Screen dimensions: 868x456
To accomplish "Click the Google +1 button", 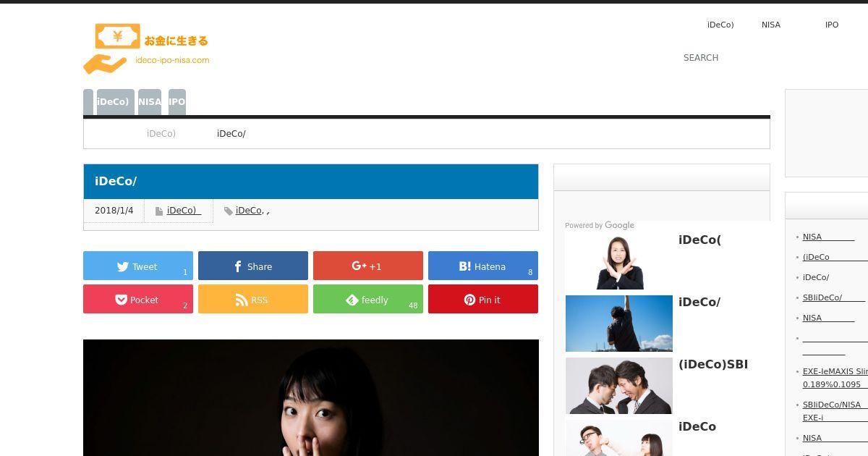I will (x=368, y=266).
